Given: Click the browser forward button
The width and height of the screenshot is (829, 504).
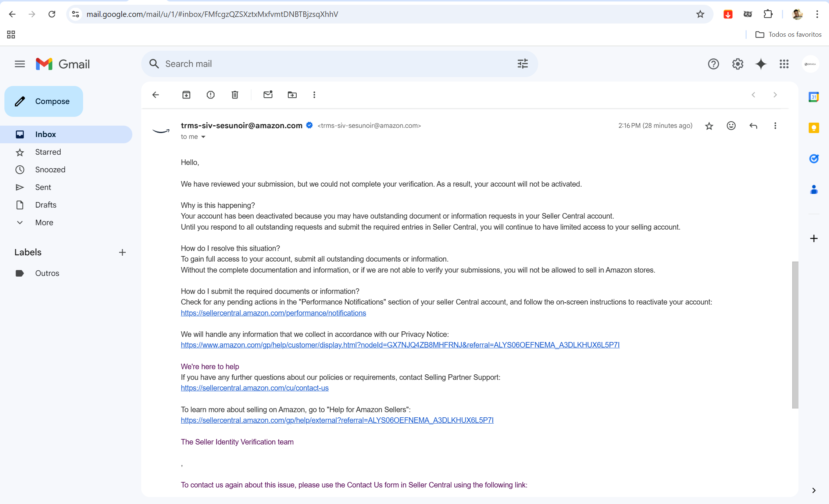Looking at the screenshot, I should coord(32,14).
